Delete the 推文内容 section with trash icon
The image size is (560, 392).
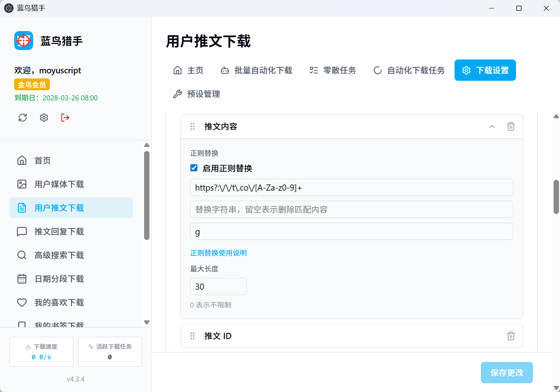(511, 126)
